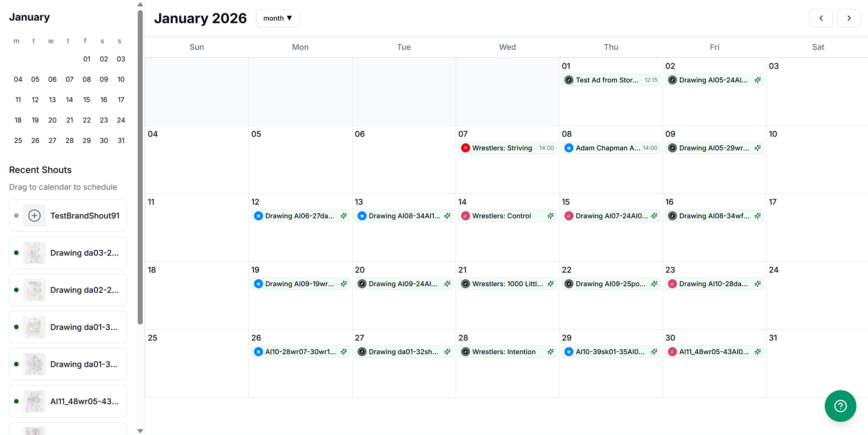Screen dimensions: 868x435
Task: Click sparkle icon on AI11_48wr05-43AI0 calendar event
Action: [x=758, y=352]
